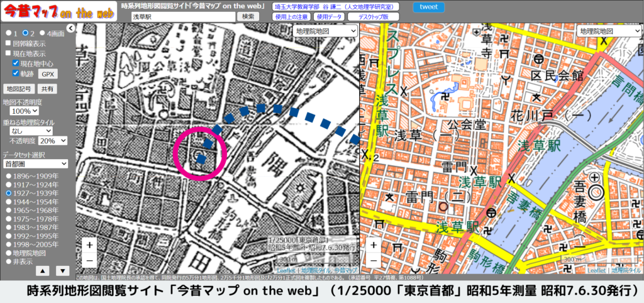Click the down triangle below the year list
The height and width of the screenshot is (303, 644).
[x=62, y=271]
